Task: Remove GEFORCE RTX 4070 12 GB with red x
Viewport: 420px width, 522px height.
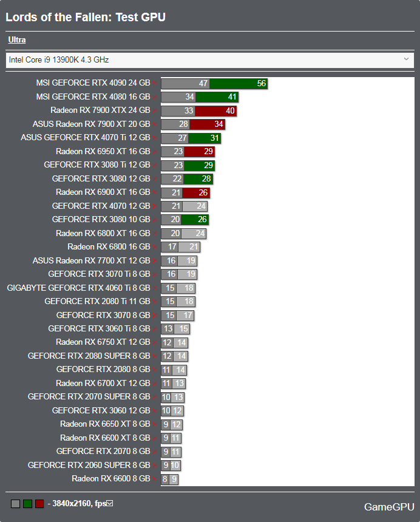Action: (x=155, y=206)
